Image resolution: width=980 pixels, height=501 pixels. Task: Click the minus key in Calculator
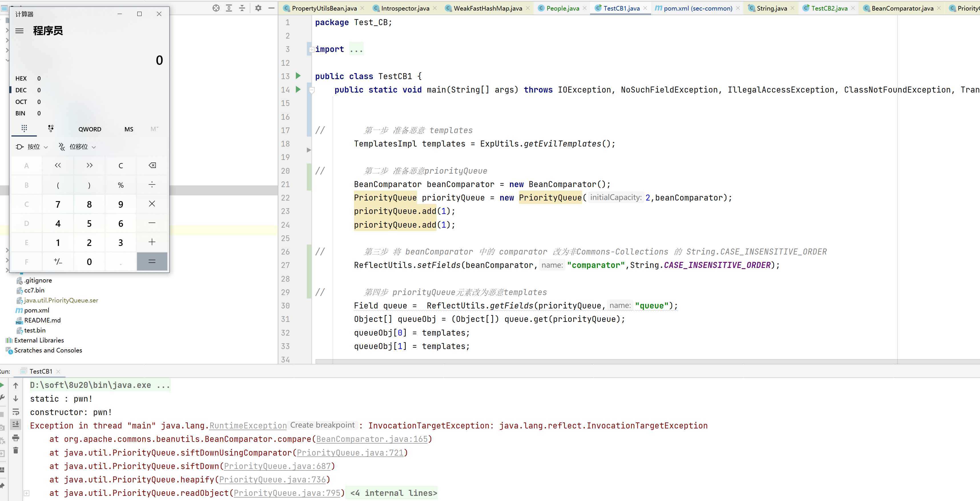152,223
